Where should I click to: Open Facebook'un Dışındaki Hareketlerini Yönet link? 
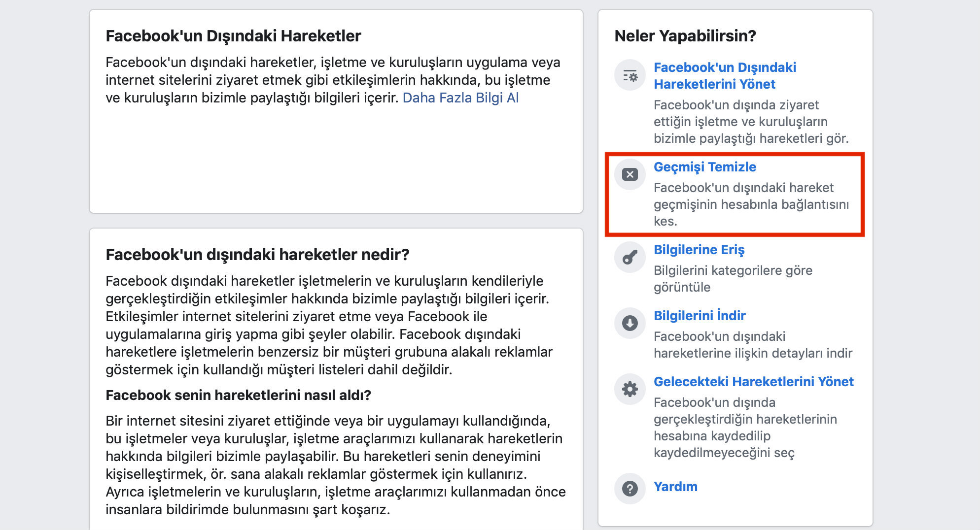pos(725,76)
